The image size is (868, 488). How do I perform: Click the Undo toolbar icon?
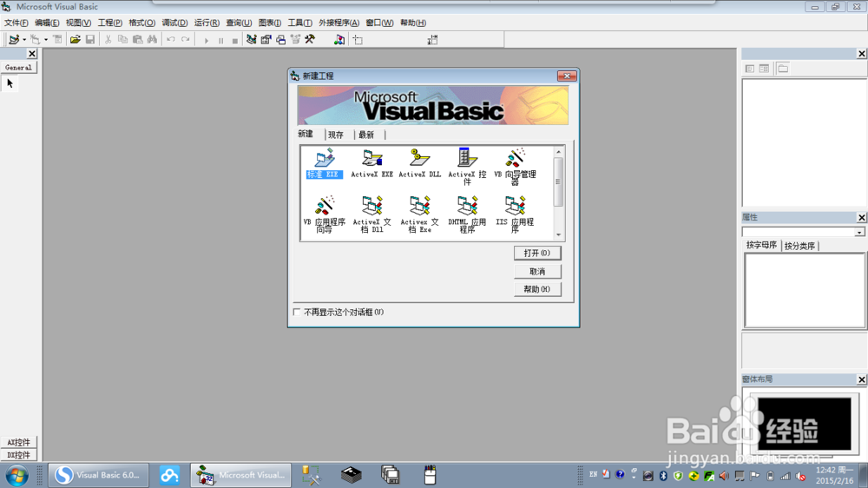[170, 39]
